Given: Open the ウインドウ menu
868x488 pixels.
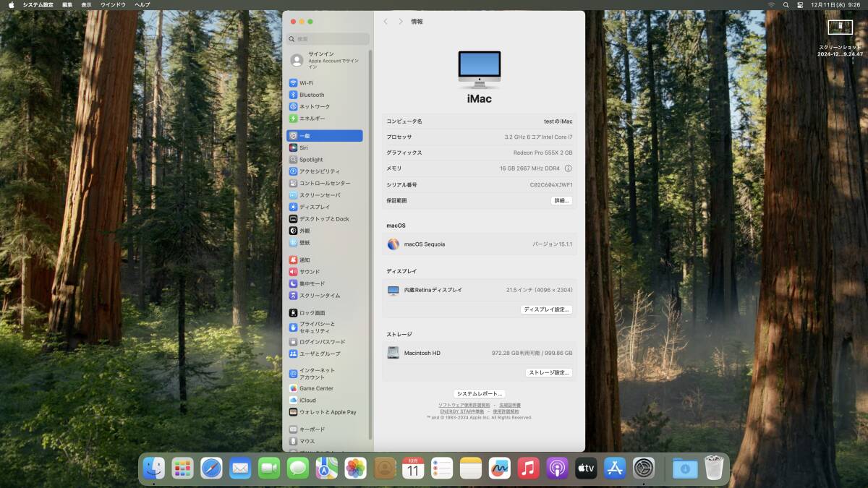Looking at the screenshot, I should coord(113,5).
